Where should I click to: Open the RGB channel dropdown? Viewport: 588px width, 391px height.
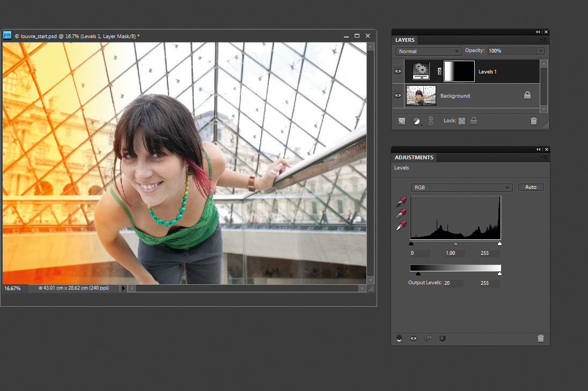pos(461,187)
